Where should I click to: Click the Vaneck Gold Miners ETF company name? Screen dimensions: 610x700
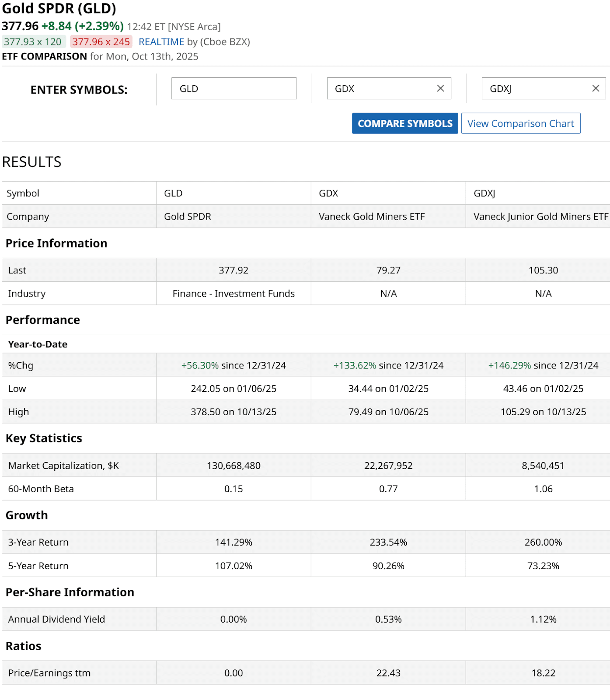click(372, 217)
